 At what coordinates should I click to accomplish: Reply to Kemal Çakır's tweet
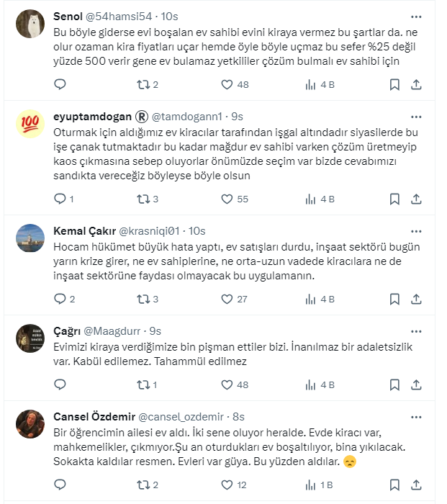click(x=60, y=299)
